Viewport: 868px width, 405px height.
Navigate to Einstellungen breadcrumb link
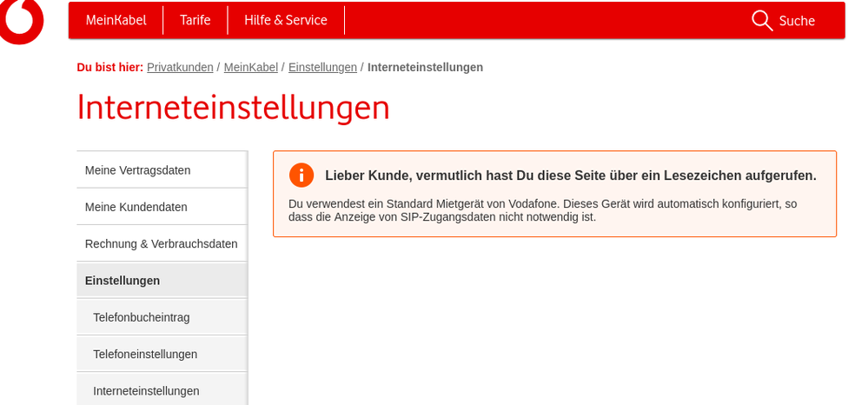[322, 67]
